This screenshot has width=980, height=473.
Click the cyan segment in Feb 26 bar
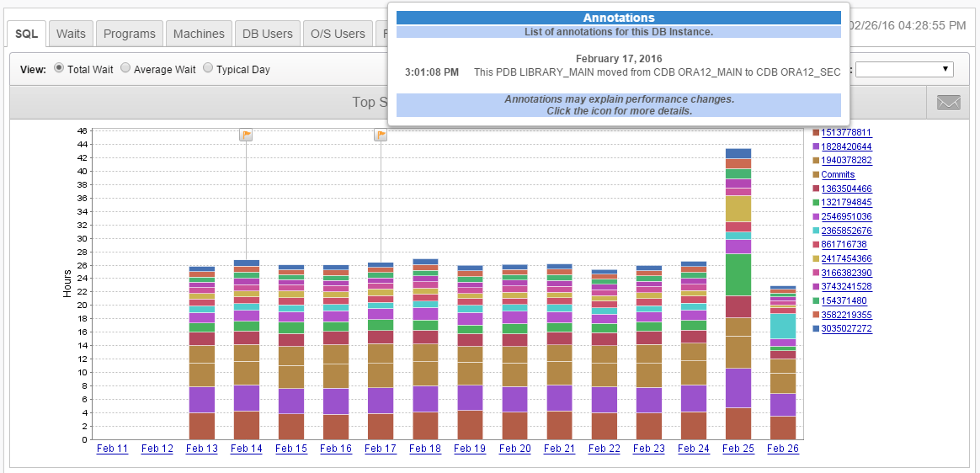coord(783,326)
